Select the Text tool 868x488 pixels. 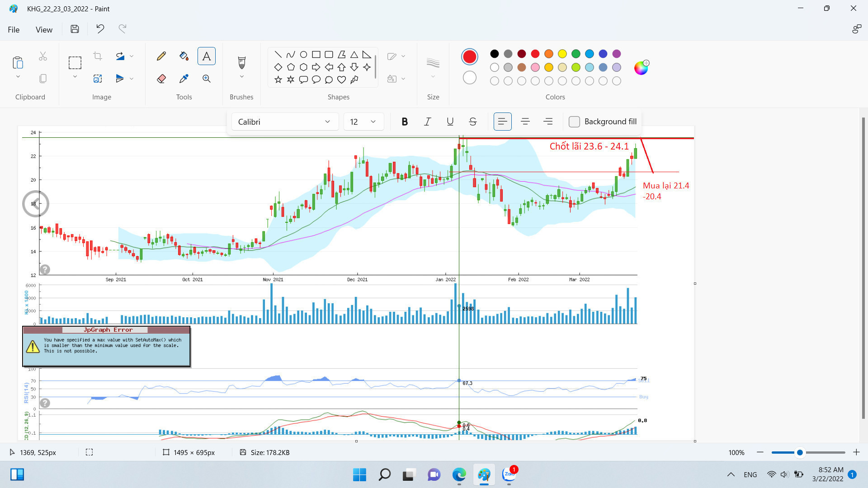click(x=206, y=56)
